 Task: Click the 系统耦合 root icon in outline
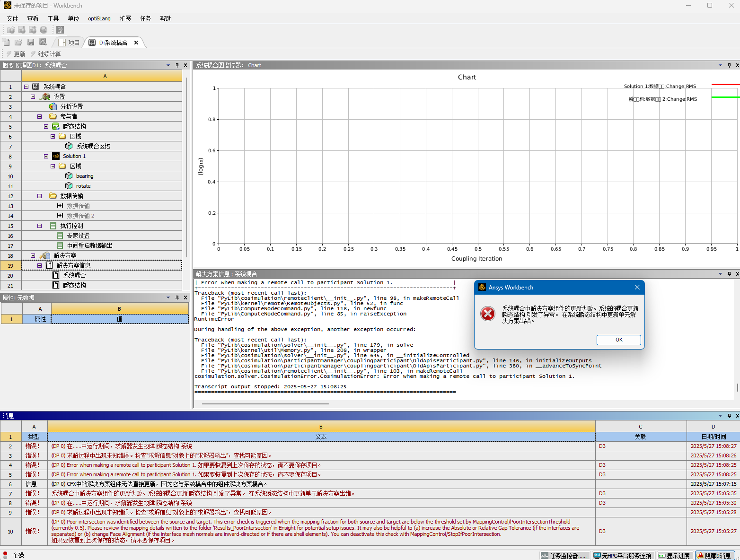click(x=36, y=87)
